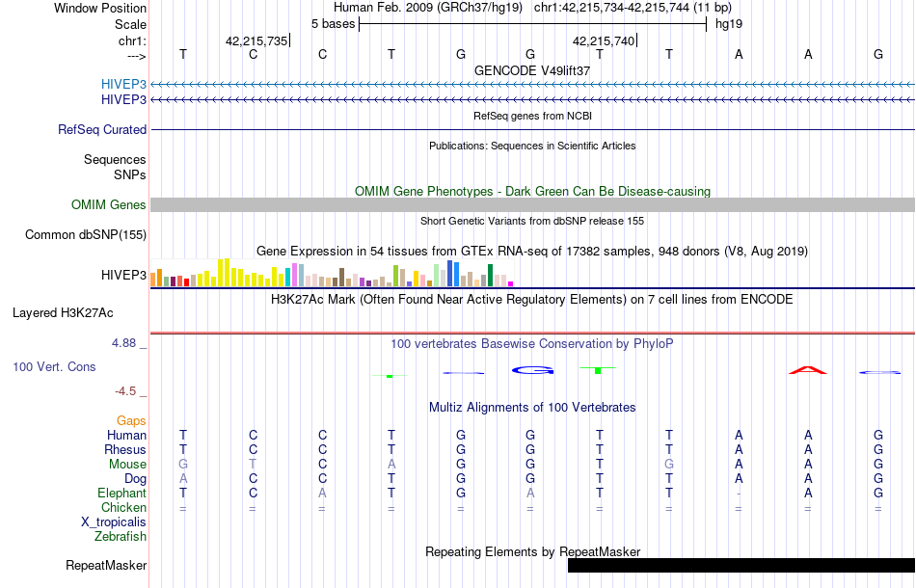The height and width of the screenshot is (588, 916).
Task: Click the hg19 label beside the scale
Action: (729, 24)
